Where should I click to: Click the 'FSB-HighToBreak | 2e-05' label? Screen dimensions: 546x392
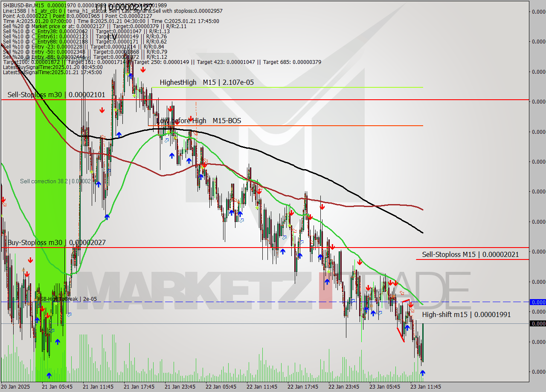[67, 299]
